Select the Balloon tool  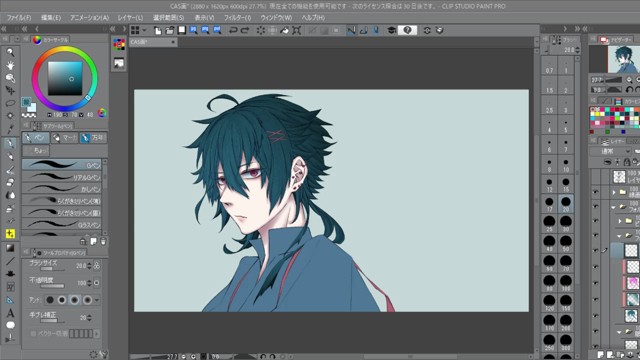click(x=10, y=325)
